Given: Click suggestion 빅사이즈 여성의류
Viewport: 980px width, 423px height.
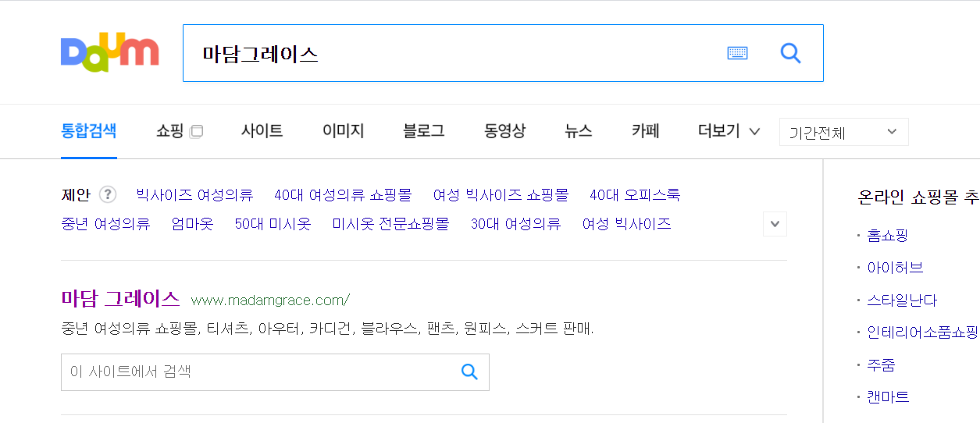Looking at the screenshot, I should click(194, 194).
